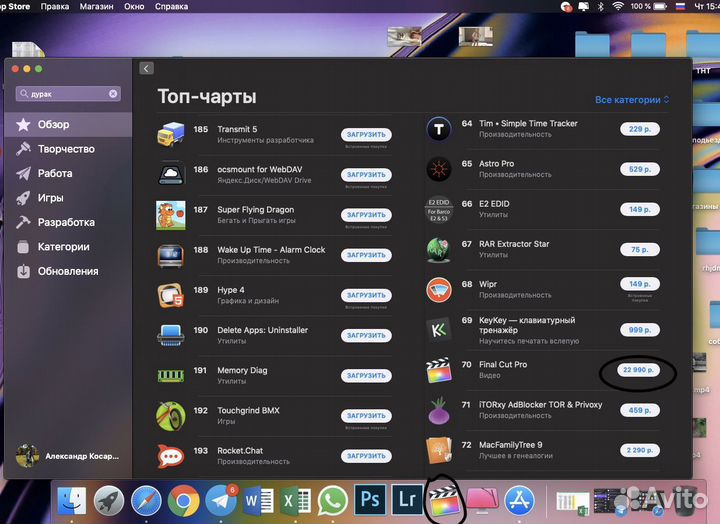This screenshot has width=720, height=524.
Task: Open Telegram in the Dock
Action: coord(220,501)
